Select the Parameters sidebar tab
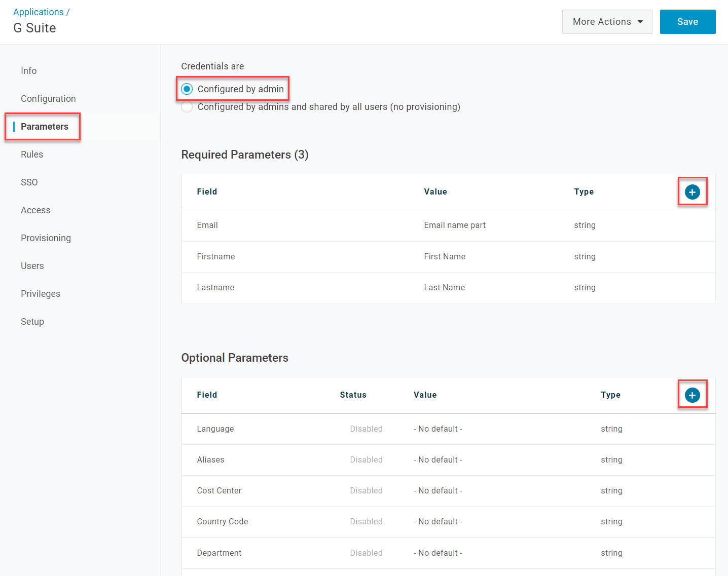 coord(45,127)
